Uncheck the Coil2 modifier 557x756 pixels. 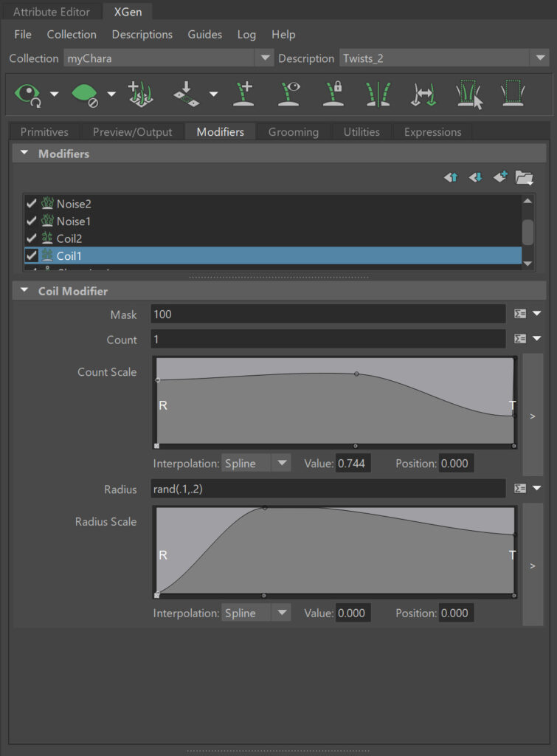click(31, 238)
